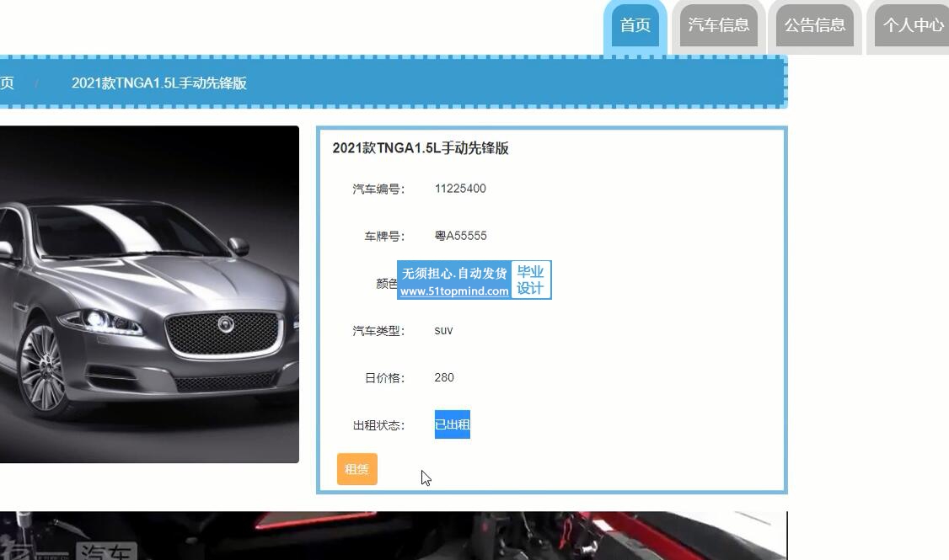The width and height of the screenshot is (949, 560).
Task: Click the bold car title heading
Action: click(x=421, y=148)
